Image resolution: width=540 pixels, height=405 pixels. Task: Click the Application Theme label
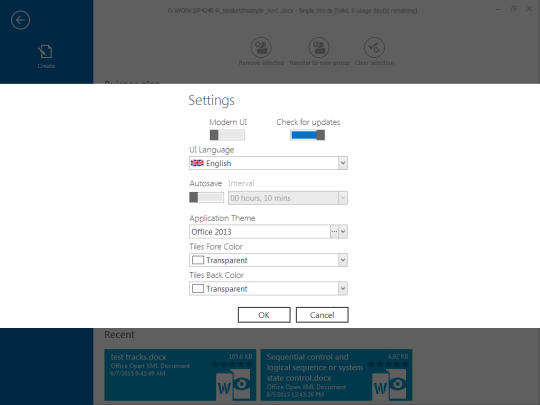click(222, 218)
